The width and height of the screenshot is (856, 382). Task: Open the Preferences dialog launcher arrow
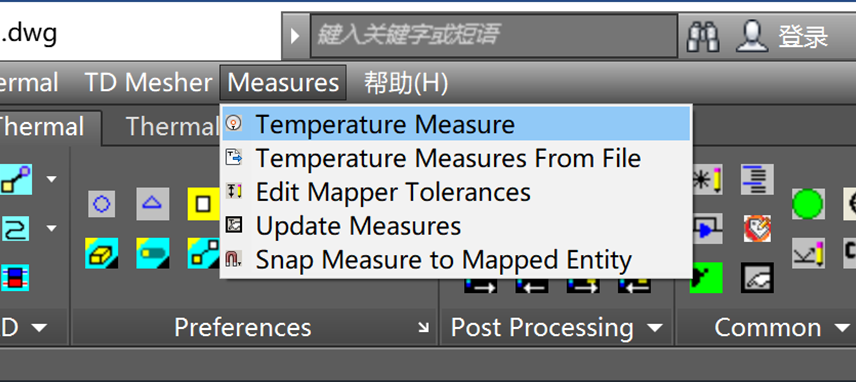(x=423, y=327)
